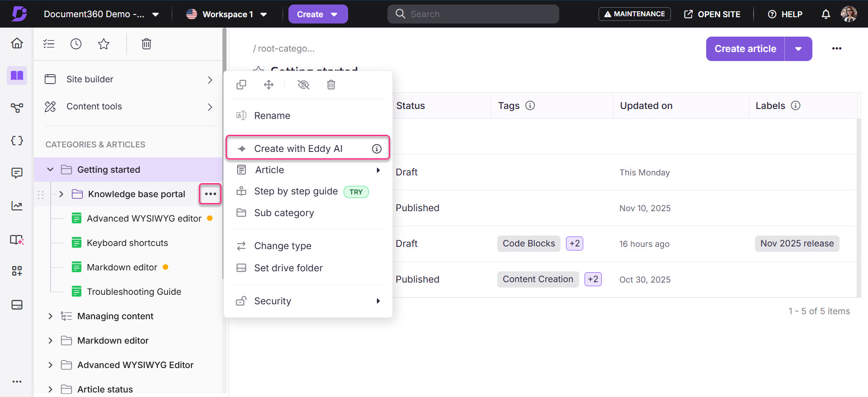Click the Code Blocks tag
This screenshot has width=868, height=397.
point(528,243)
